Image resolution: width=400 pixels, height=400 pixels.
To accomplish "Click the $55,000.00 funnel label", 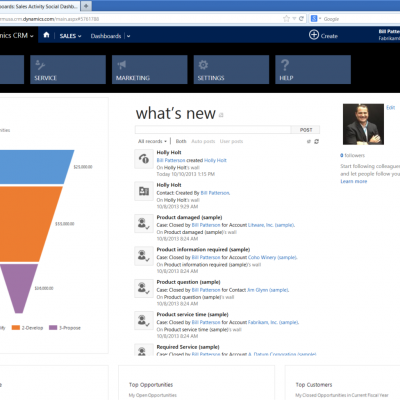I will pos(65,224).
